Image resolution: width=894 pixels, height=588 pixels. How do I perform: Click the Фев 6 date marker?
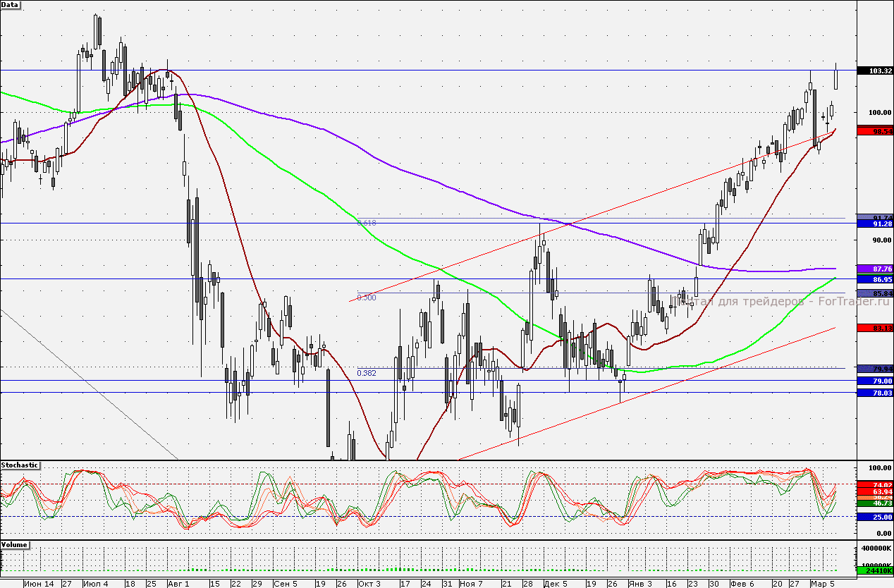[742, 584]
